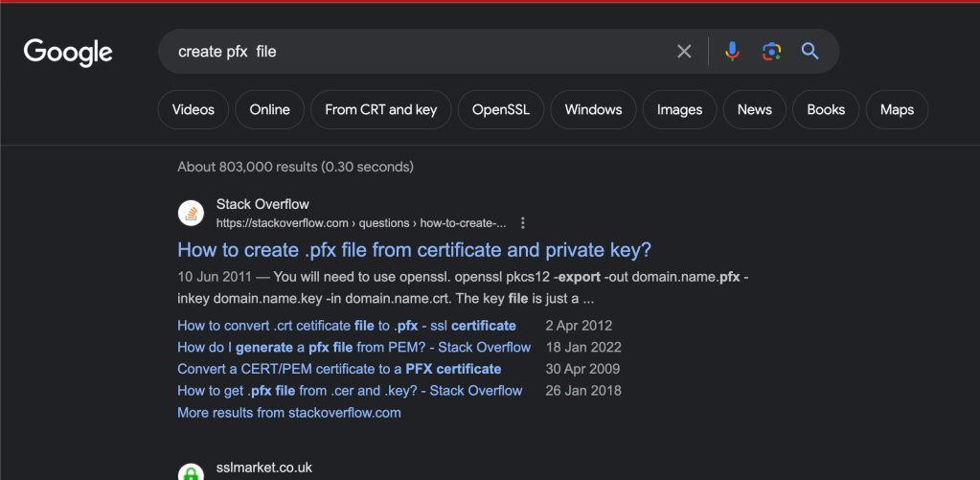Viewport: 980px width, 480px height.
Task: Clear the search box with the X icon
Action: [x=684, y=51]
